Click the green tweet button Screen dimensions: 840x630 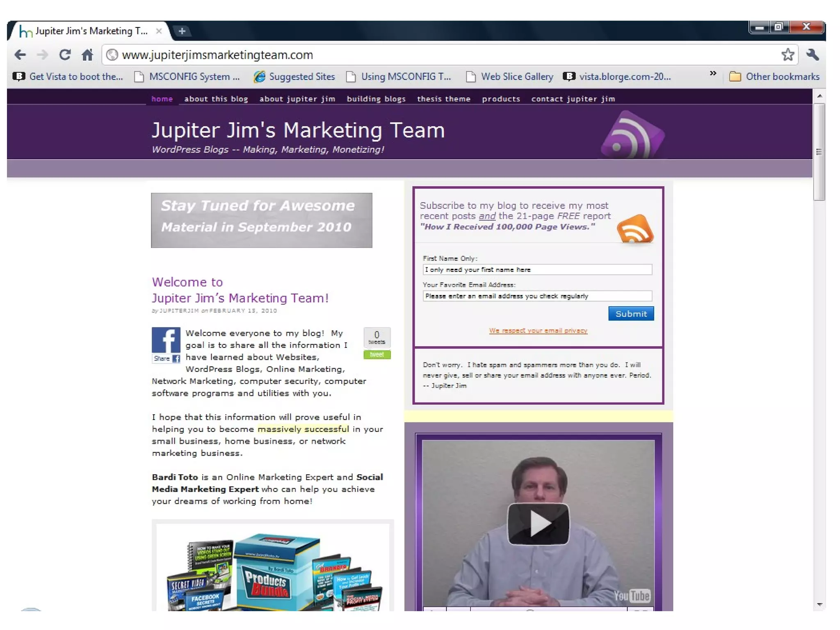377,355
